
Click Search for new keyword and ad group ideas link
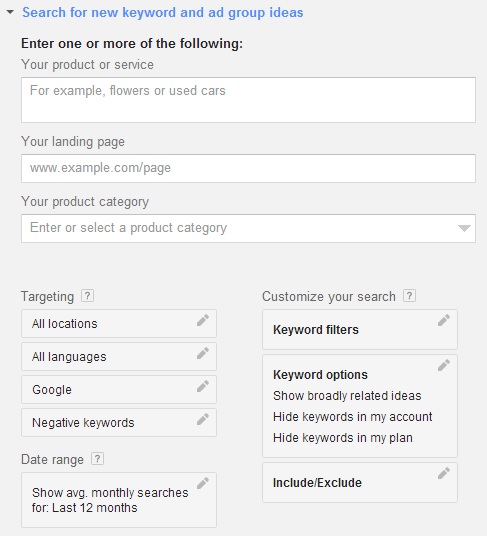(163, 13)
